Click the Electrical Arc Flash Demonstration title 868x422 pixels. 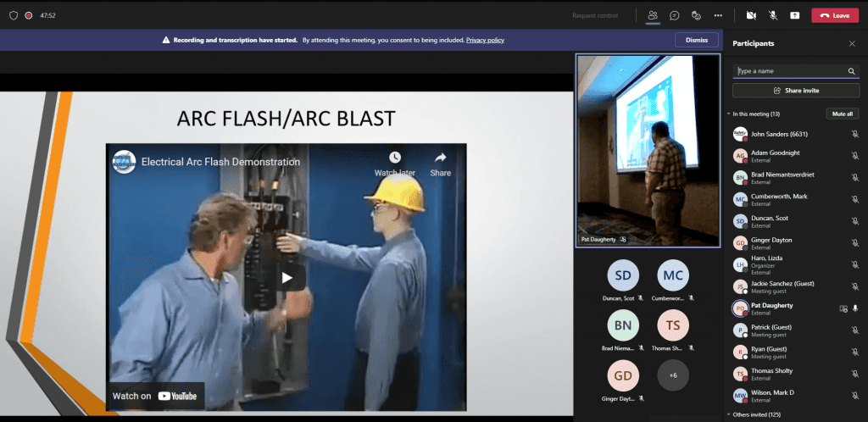coord(221,162)
